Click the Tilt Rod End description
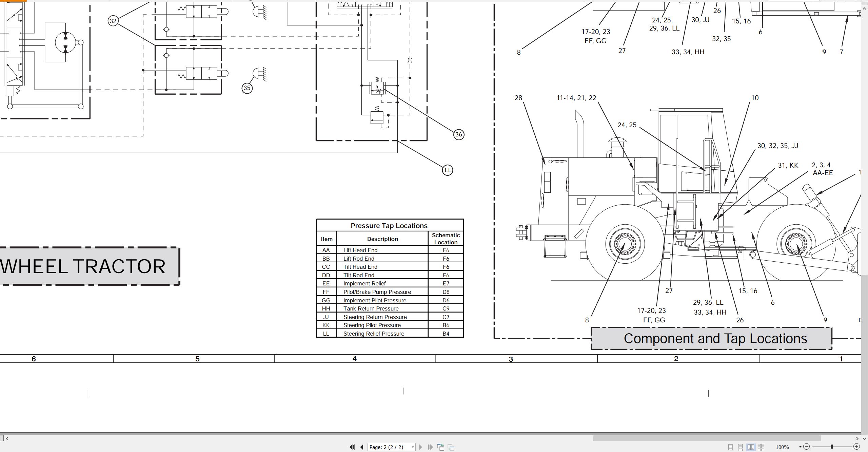The height and width of the screenshot is (452, 868). 359,275
